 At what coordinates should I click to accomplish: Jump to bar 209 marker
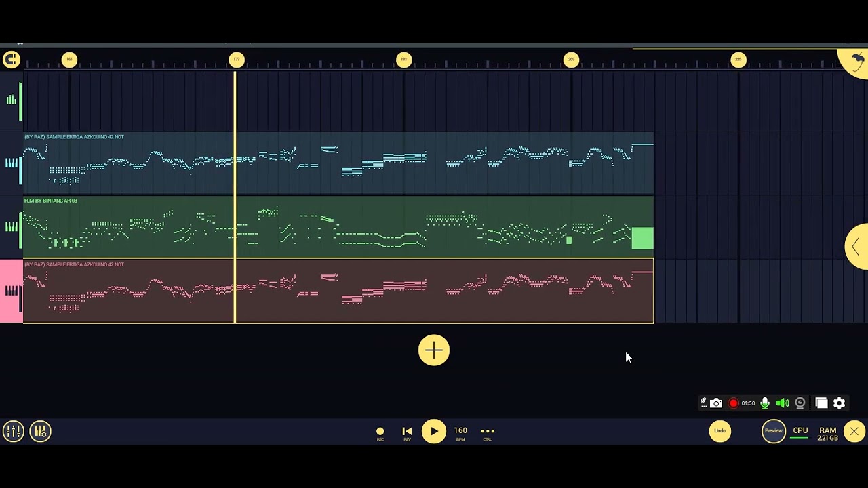point(571,60)
